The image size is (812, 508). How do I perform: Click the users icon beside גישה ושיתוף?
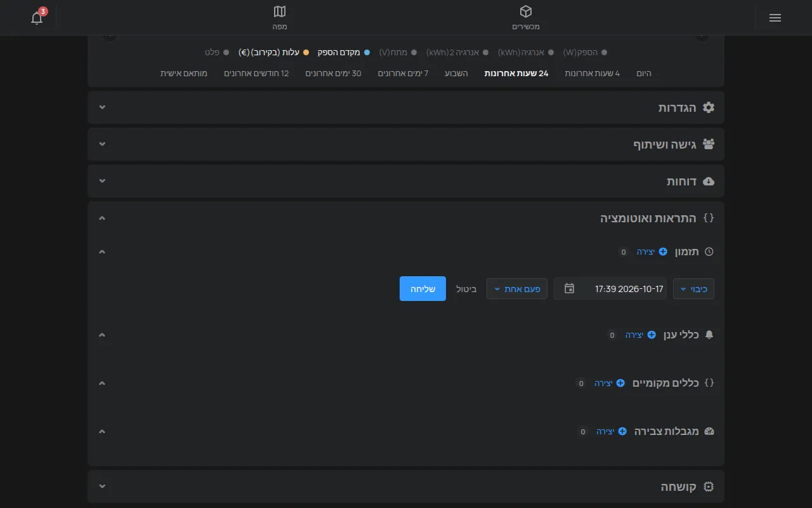[709, 144]
